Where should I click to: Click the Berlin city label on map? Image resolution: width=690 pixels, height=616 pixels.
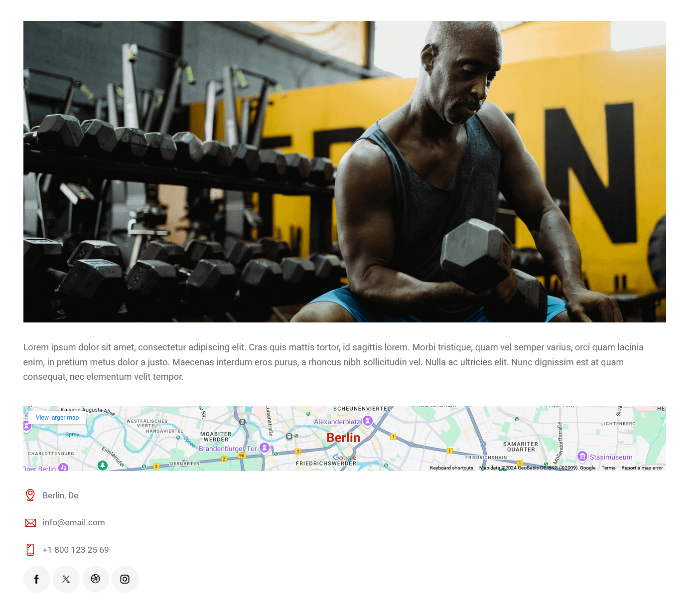pyautogui.click(x=343, y=438)
